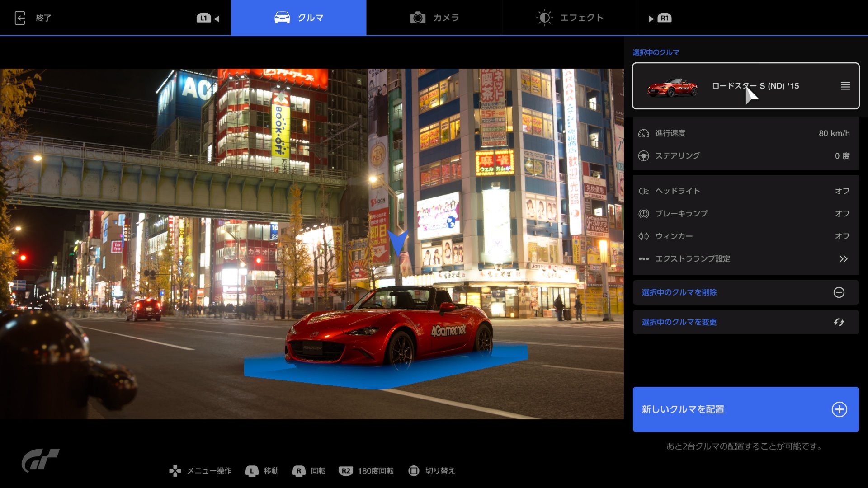Adjust the ステアリング 0 度 angle value

pos(842,156)
